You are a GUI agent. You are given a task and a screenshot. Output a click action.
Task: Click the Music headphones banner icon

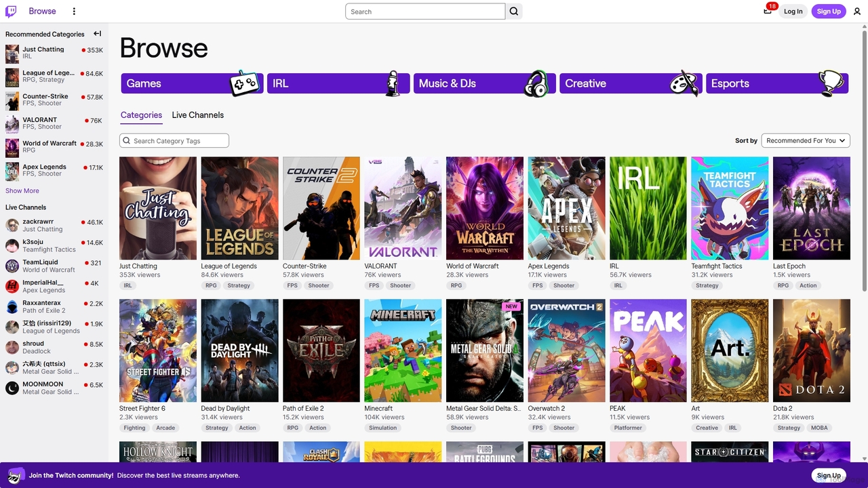pyautogui.click(x=536, y=83)
